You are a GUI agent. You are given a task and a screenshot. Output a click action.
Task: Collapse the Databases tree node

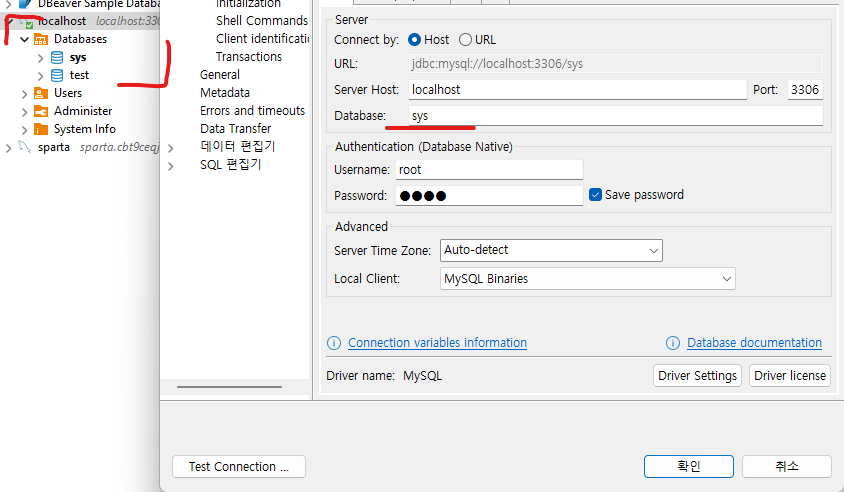[25, 39]
